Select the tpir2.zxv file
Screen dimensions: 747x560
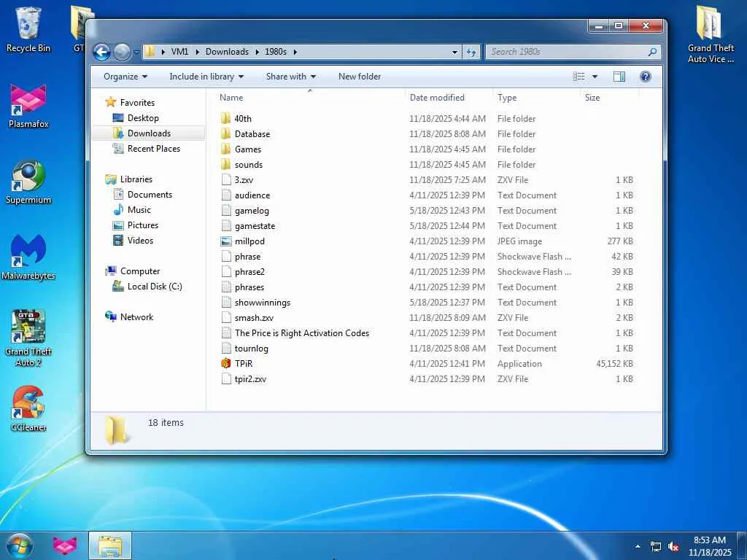click(x=250, y=379)
